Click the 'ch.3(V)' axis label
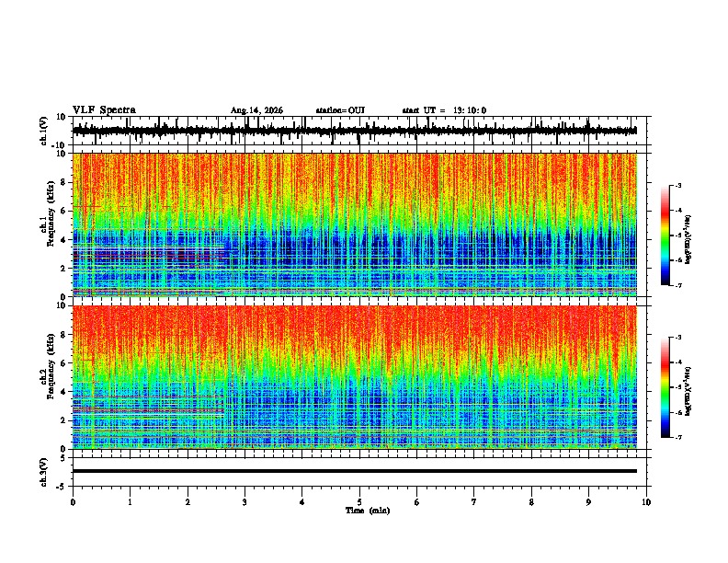This screenshot has width=728, height=563. pyautogui.click(x=44, y=472)
